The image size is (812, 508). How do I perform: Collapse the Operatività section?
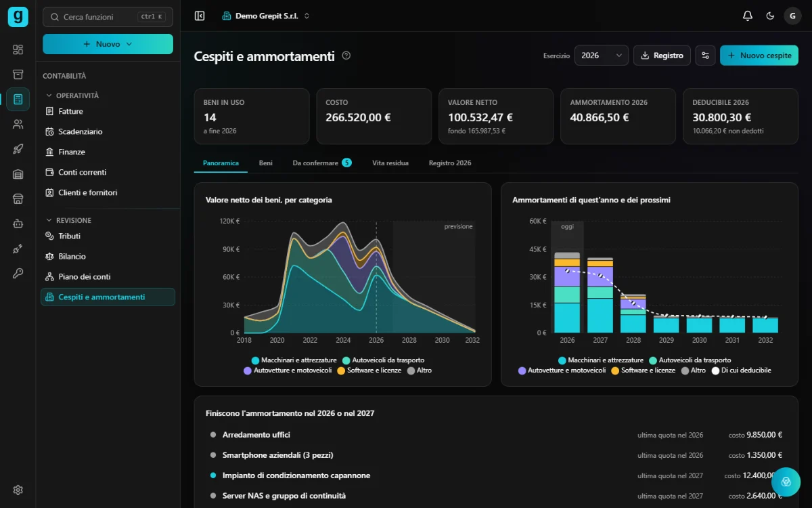point(72,96)
